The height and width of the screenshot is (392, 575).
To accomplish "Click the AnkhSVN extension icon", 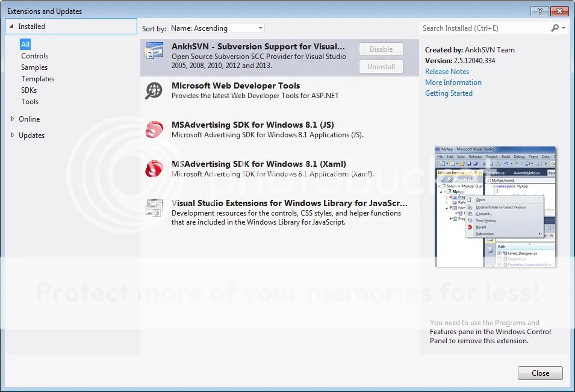I will [154, 51].
